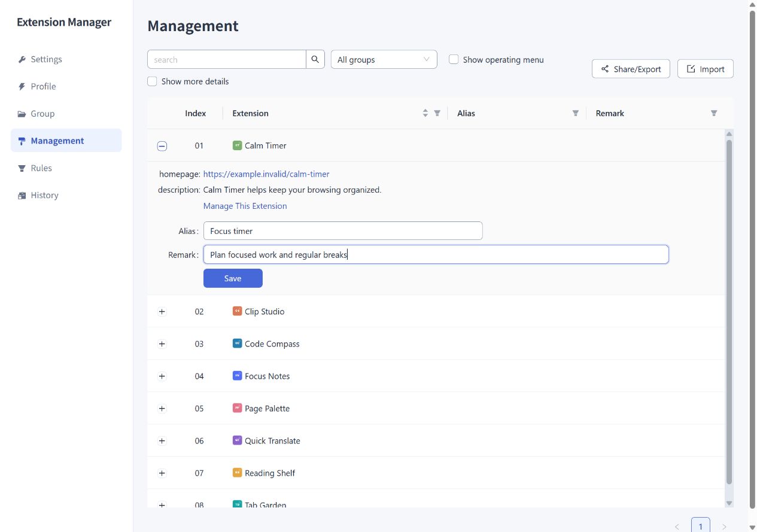The height and width of the screenshot is (532, 757).
Task: Open the Rules page
Action: coord(66,168)
